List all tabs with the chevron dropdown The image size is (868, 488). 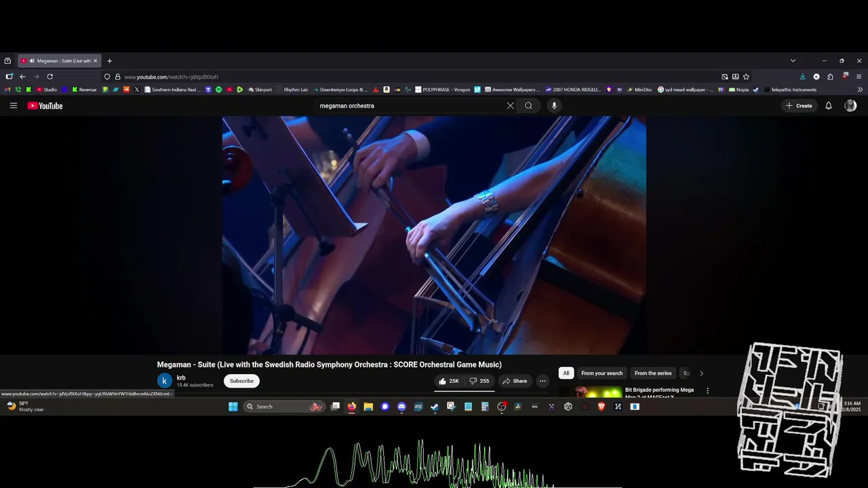point(793,61)
